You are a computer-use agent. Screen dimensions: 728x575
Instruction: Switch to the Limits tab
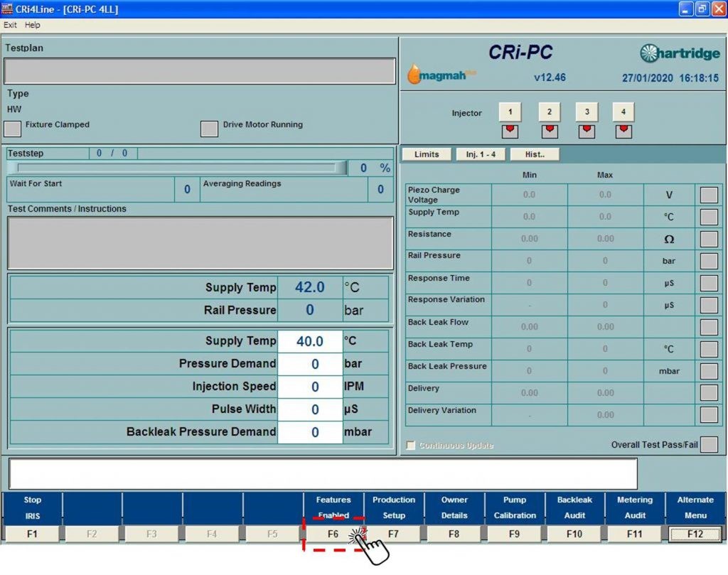click(427, 154)
